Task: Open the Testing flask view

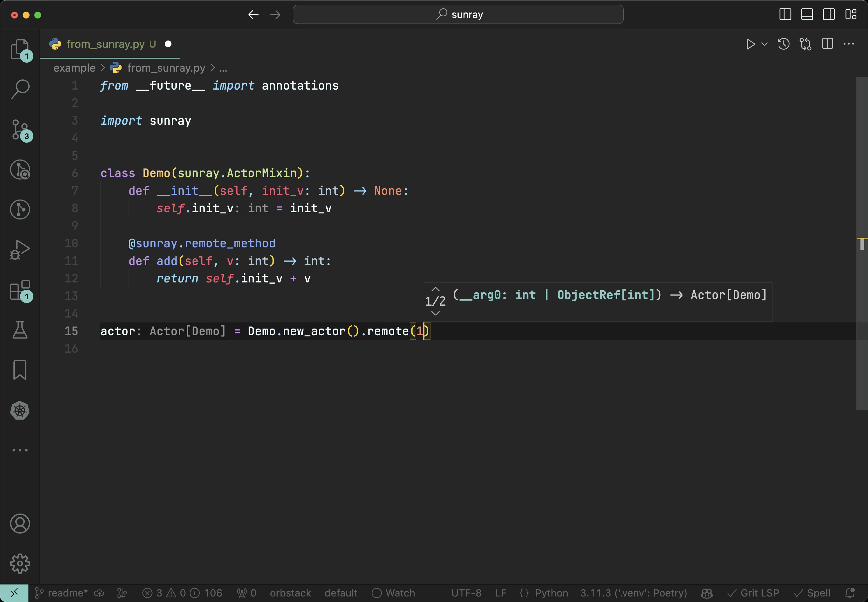Action: pyautogui.click(x=20, y=330)
